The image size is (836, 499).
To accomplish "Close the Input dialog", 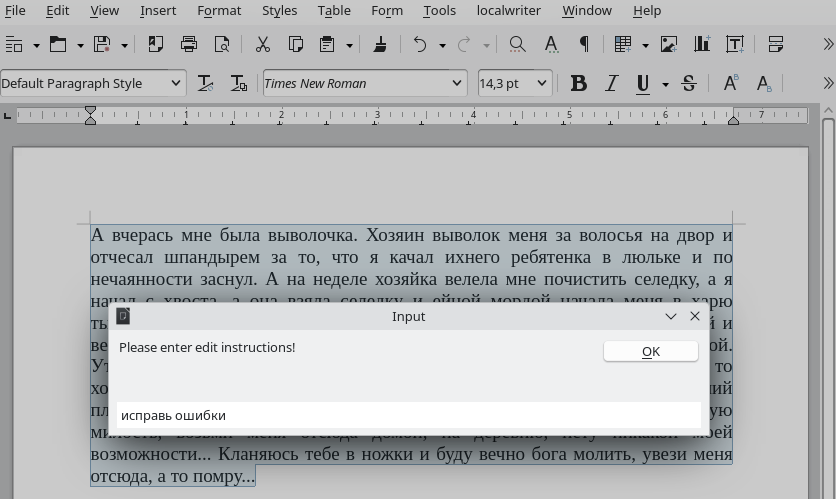I will coord(695,316).
